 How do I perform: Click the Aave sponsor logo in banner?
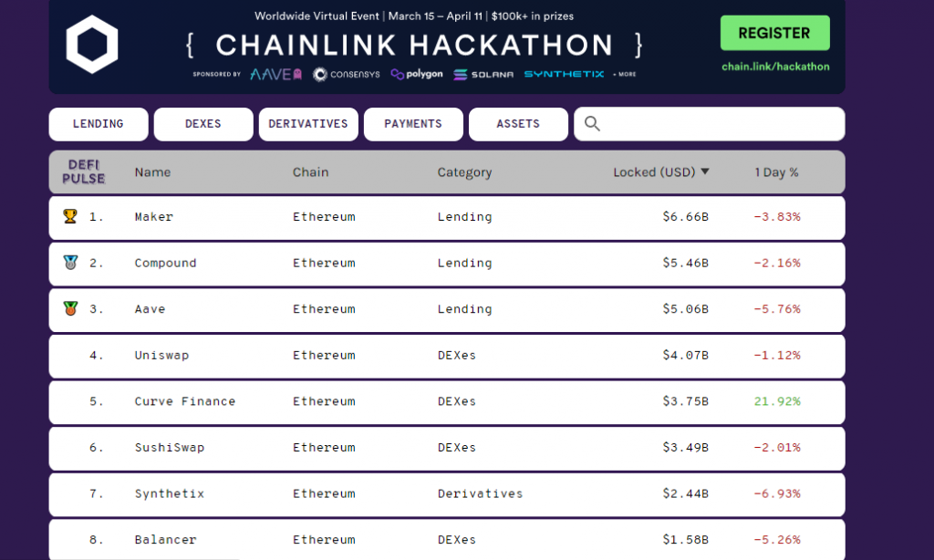[x=275, y=74]
